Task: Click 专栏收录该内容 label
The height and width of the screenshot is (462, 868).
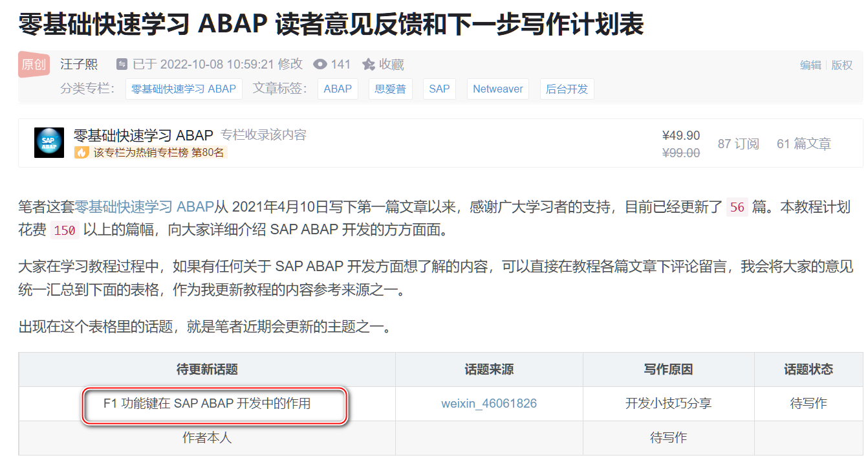Action: pyautogui.click(x=263, y=135)
